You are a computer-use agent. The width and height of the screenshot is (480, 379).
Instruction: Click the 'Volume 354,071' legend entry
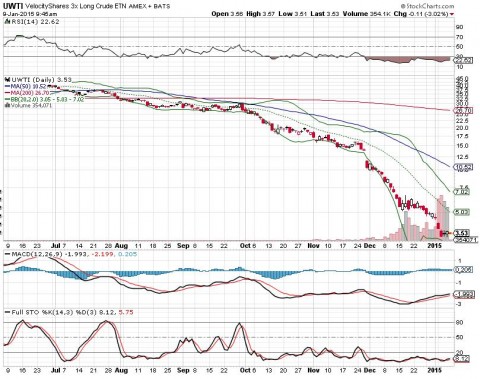(x=28, y=105)
